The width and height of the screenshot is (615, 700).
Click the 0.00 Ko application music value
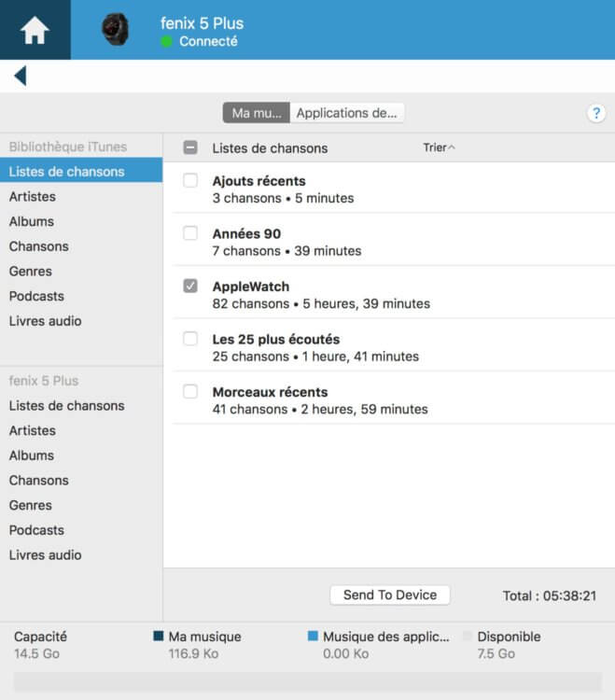[346, 653]
